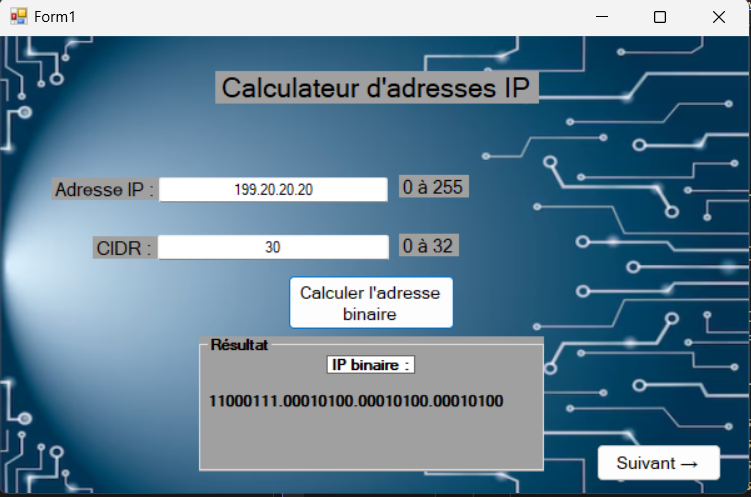
Task: Click the '0 à 32' range hint
Action: [429, 246]
